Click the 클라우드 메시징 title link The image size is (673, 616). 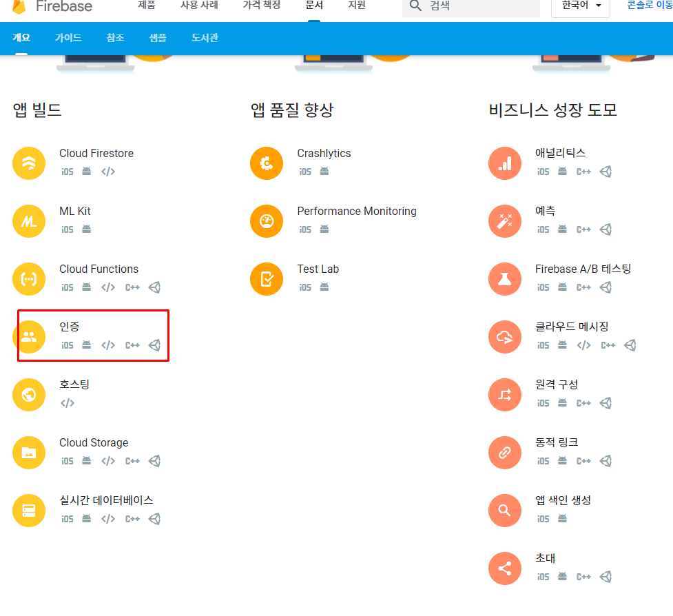572,327
